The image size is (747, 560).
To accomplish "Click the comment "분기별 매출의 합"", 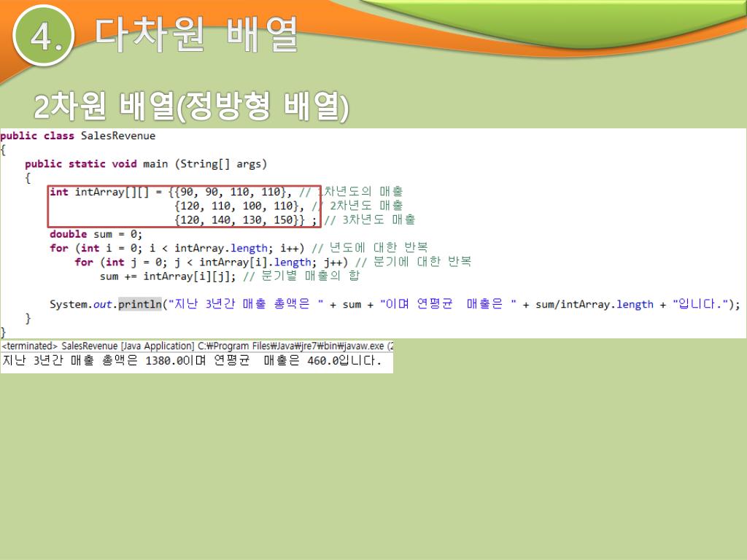I will coord(311,276).
